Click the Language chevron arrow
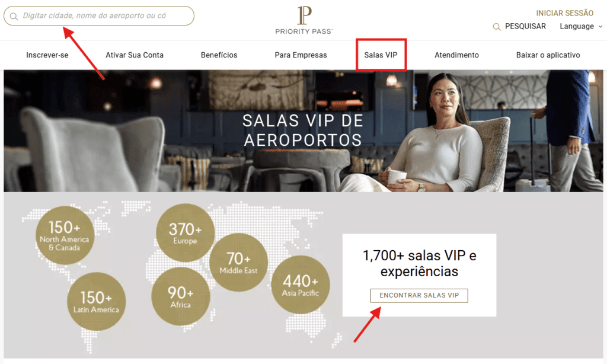 pos(600,27)
